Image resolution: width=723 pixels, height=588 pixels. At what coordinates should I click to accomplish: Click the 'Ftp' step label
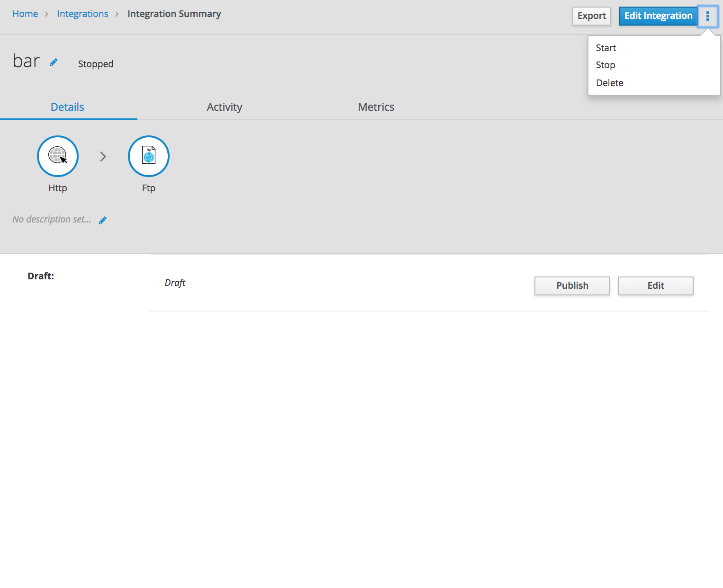(149, 188)
